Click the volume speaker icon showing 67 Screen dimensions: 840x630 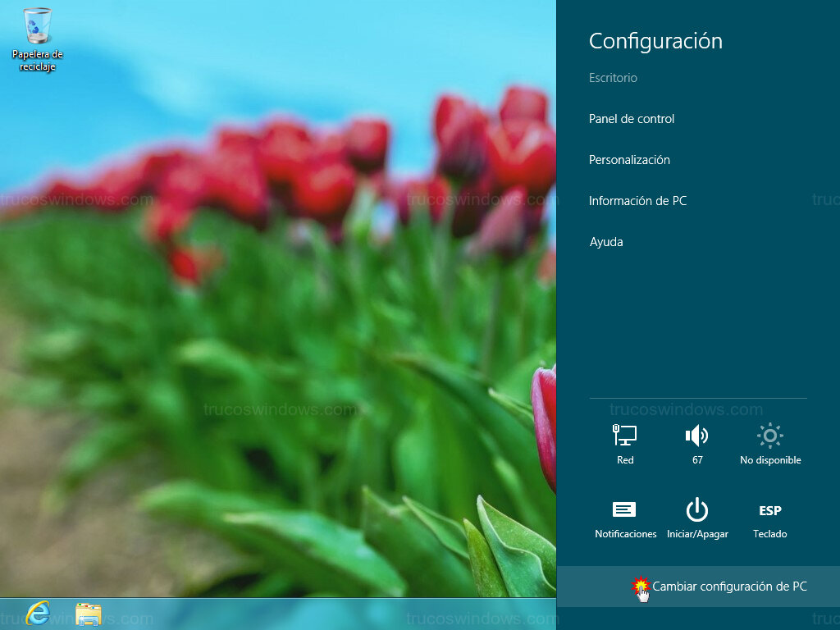[x=696, y=439]
